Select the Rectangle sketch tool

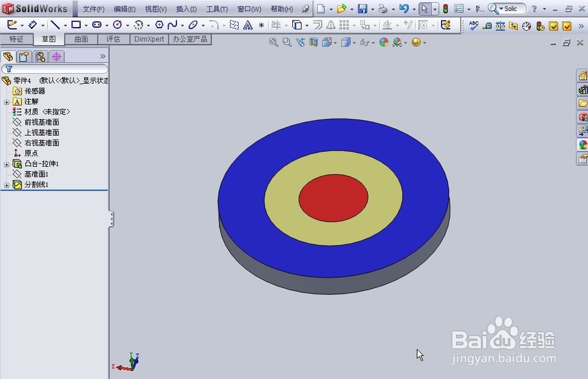tap(76, 25)
